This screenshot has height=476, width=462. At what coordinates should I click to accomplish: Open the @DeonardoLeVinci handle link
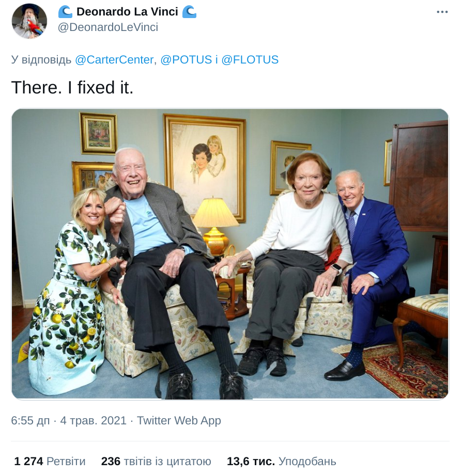[x=108, y=27]
